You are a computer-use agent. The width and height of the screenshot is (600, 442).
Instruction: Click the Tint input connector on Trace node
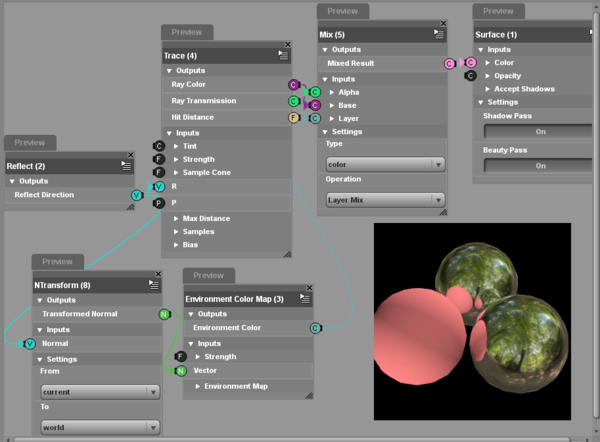click(159, 146)
